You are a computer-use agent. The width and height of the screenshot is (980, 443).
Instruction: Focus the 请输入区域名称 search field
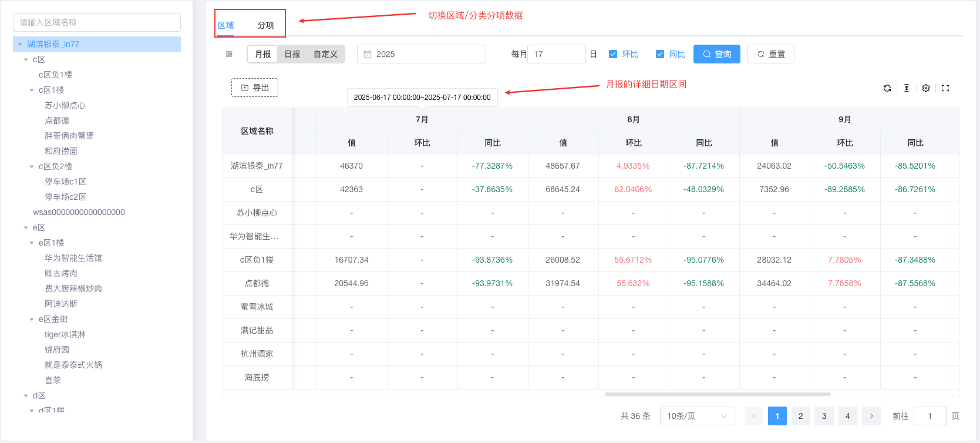[97, 22]
